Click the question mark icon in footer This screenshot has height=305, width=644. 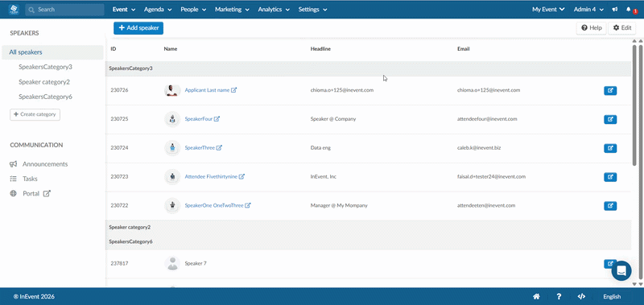click(559, 296)
